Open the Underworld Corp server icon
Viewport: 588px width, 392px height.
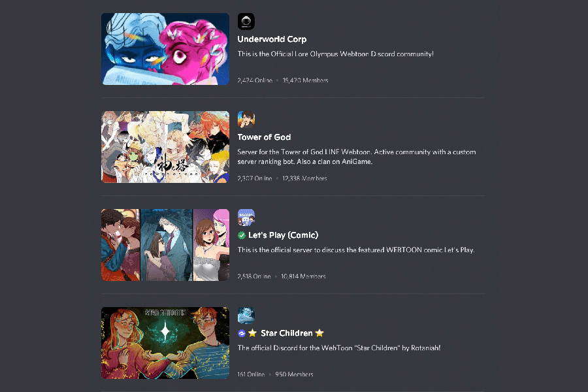pos(246,22)
